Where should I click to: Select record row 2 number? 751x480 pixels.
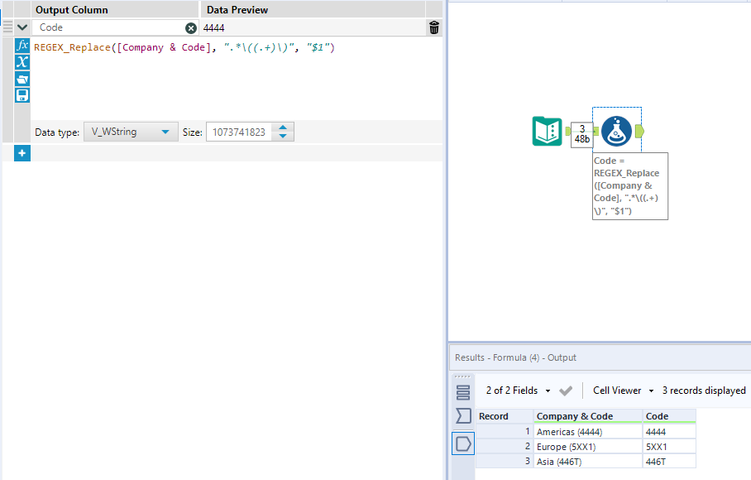click(x=504, y=446)
